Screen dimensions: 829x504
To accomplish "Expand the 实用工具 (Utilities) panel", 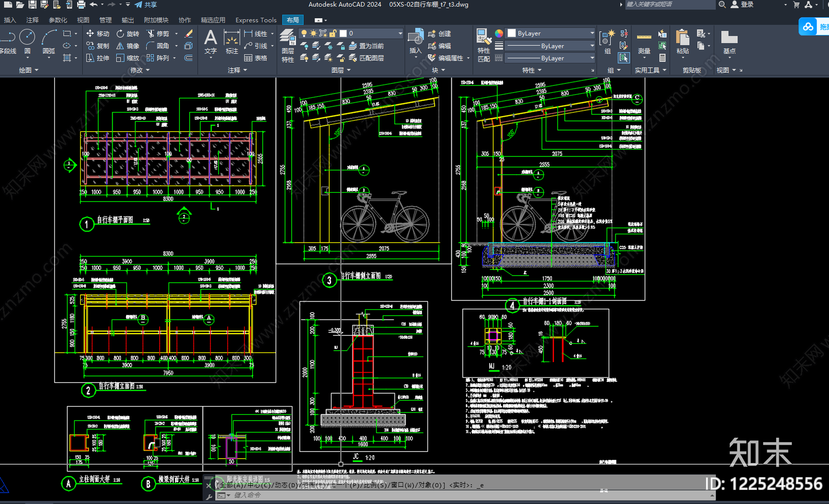I will pyautogui.click(x=651, y=70).
